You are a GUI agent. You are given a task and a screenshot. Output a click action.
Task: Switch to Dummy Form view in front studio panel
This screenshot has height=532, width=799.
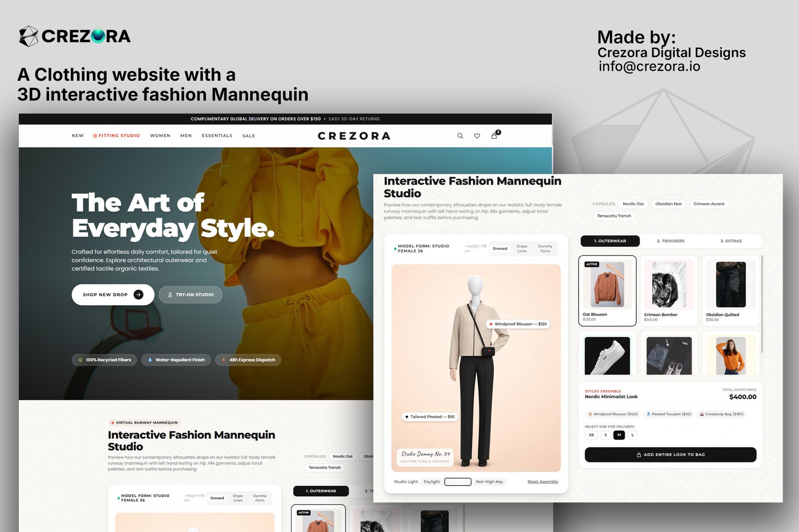(545, 249)
